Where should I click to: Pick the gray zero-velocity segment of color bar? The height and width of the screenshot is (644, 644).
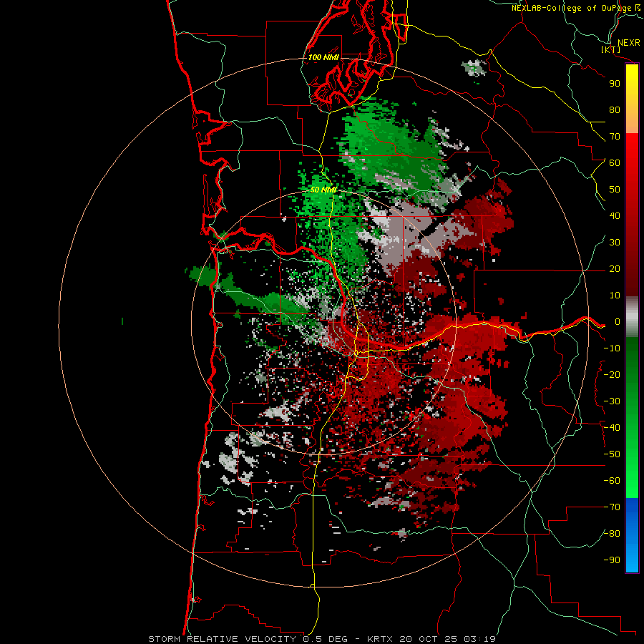[x=632, y=317]
